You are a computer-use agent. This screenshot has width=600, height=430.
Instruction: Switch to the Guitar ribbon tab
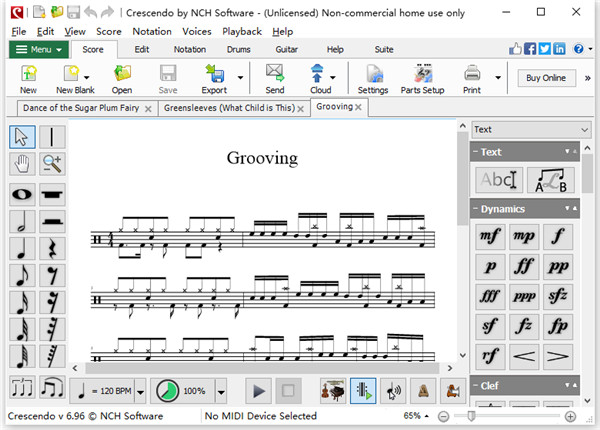287,50
